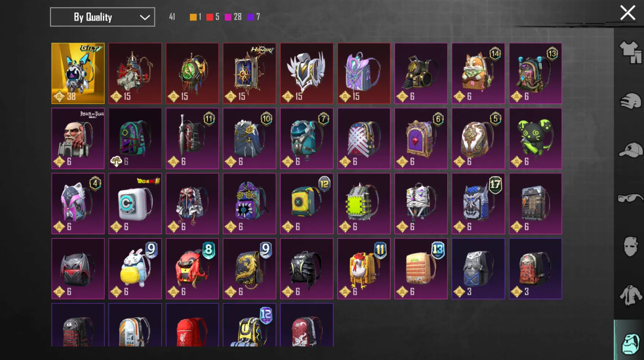Screen dimensions: 644x360
Task: Select the golden Gilt robot backpack
Action: coord(78,73)
